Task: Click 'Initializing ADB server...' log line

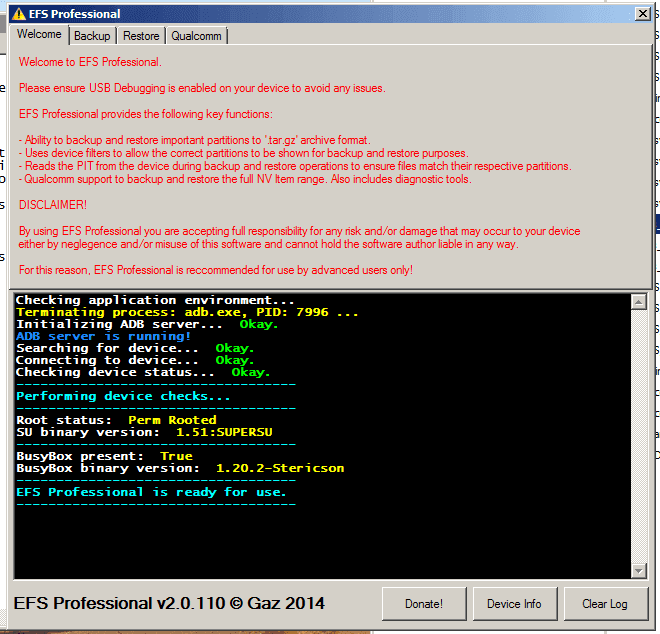Action: click(x=147, y=324)
